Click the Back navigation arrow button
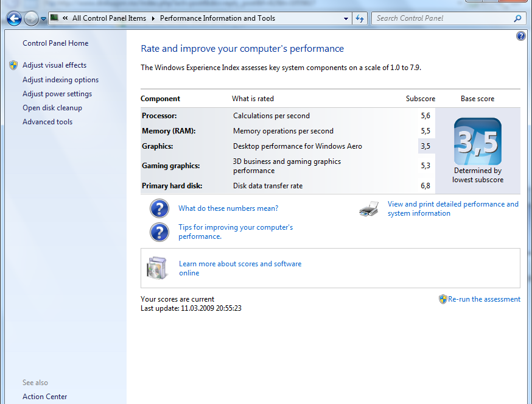Screen dimensions: 532x404 tap(14, 19)
